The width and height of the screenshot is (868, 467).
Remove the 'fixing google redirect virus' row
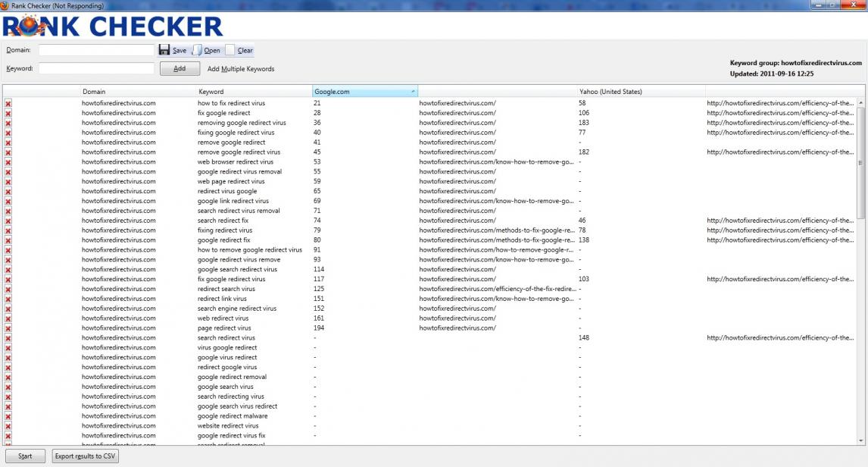tap(8, 133)
